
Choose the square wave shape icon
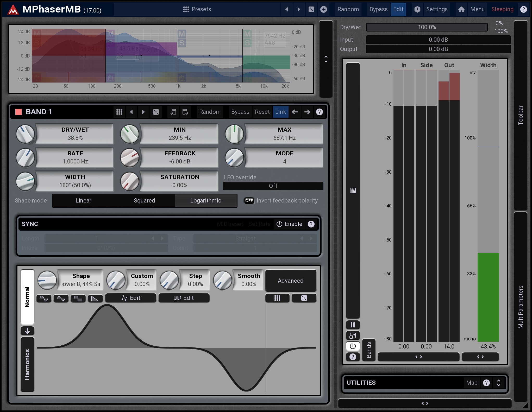coord(78,298)
